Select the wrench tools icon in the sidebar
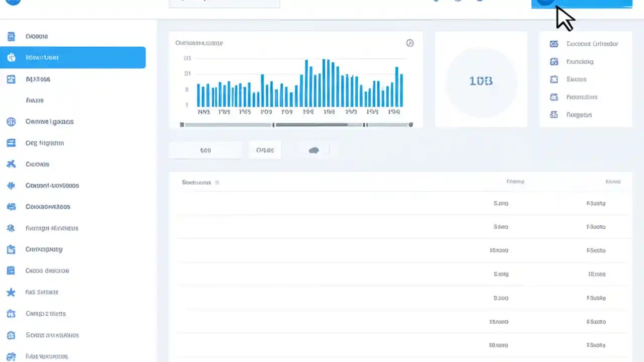 point(11,164)
